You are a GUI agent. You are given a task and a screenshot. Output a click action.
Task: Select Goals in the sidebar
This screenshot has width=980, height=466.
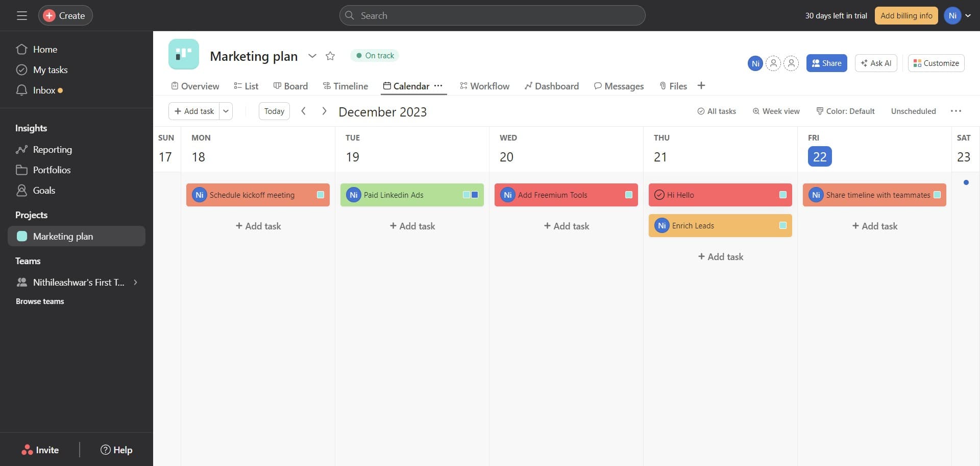(x=43, y=190)
